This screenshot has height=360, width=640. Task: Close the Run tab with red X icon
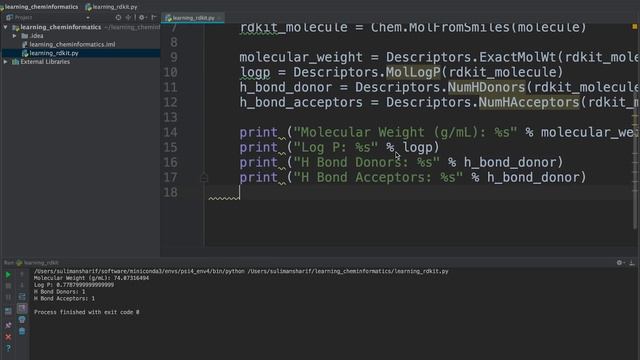tap(8, 337)
